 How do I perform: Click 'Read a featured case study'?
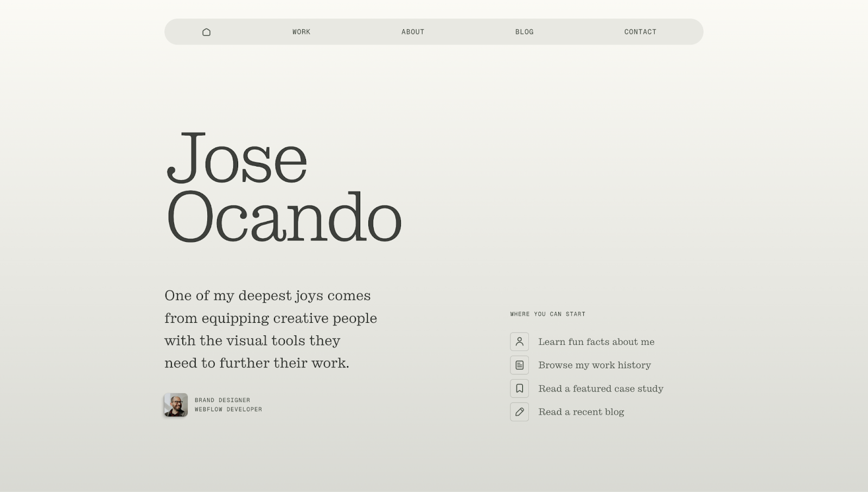pyautogui.click(x=601, y=388)
